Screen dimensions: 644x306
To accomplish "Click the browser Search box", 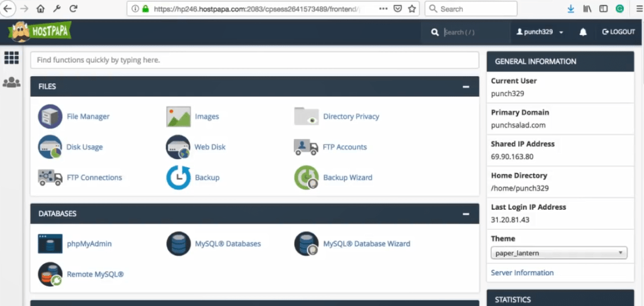I will [x=471, y=9].
